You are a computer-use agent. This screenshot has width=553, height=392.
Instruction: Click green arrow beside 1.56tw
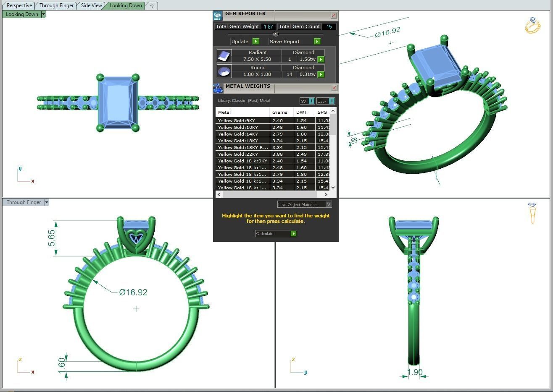coord(321,60)
